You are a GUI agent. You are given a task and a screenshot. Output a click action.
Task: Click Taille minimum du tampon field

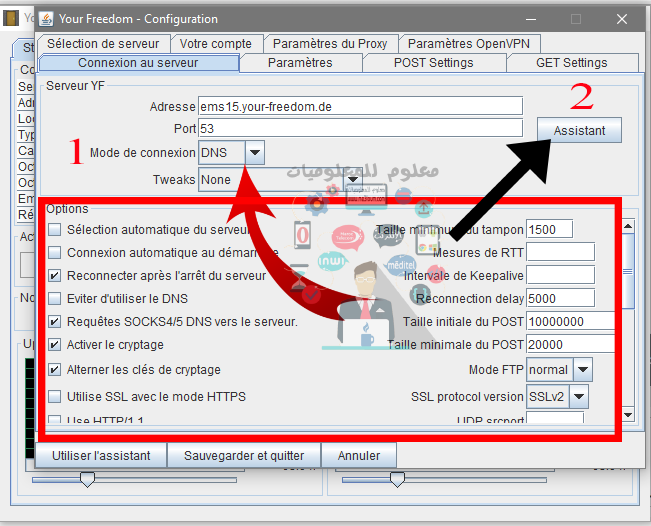point(550,230)
